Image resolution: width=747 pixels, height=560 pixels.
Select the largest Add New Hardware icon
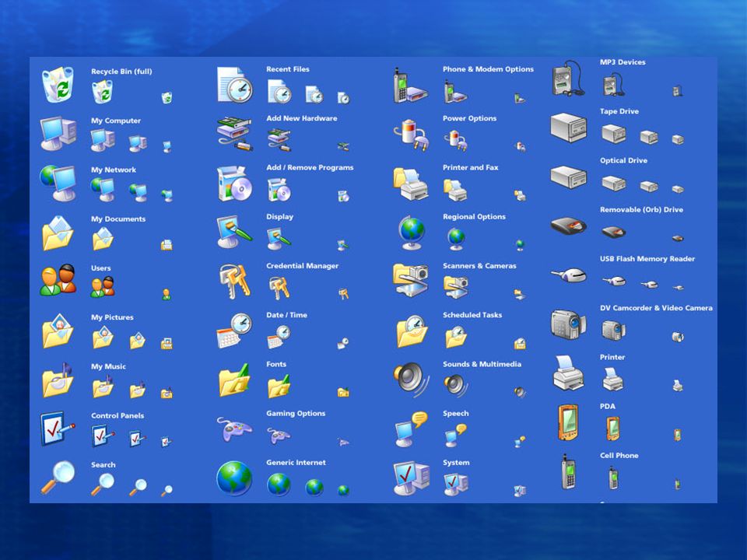coord(235,134)
